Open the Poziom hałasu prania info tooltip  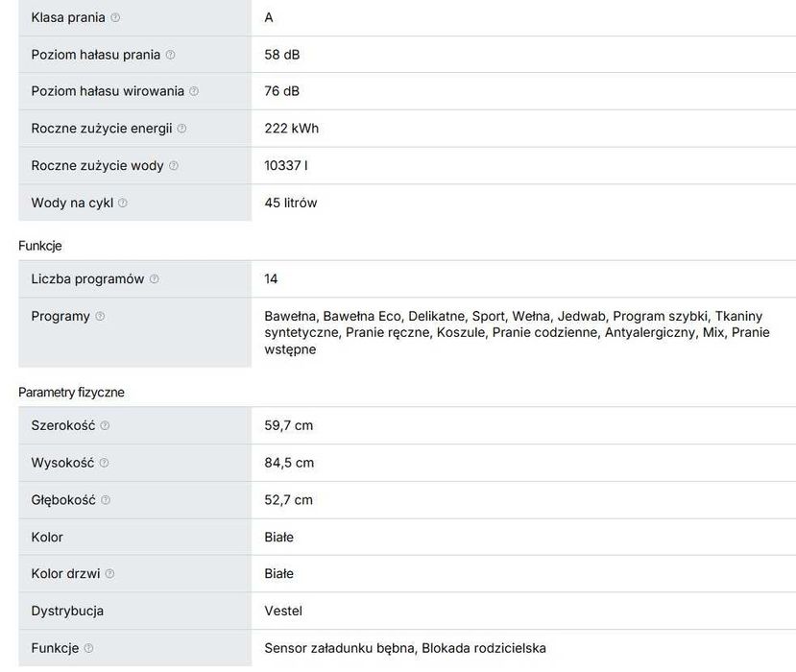pyautogui.click(x=170, y=56)
